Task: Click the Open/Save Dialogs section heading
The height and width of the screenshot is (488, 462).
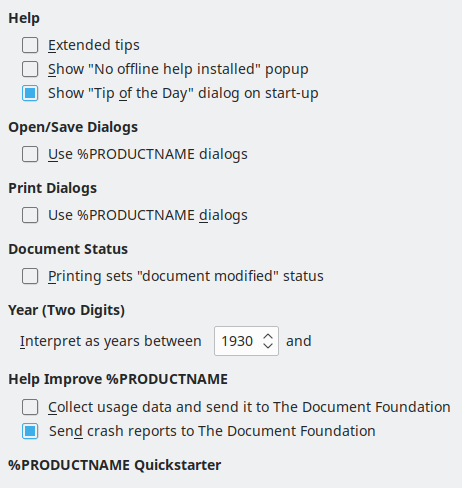Action: click(73, 127)
